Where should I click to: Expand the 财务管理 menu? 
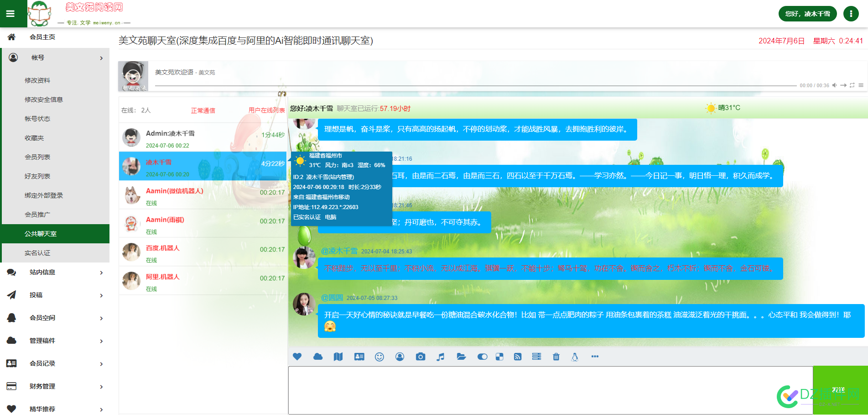[55, 386]
